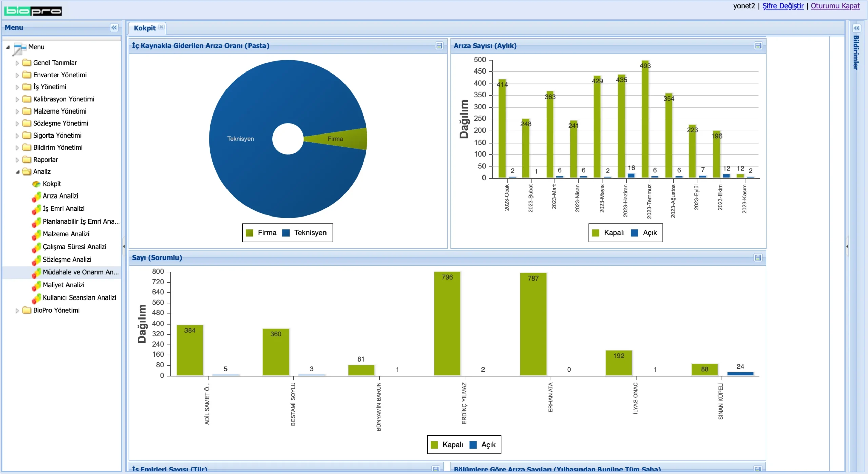This screenshot has width=868, height=474.
Task: Open Maliyet Analizi from the tree
Action: [x=63, y=285]
